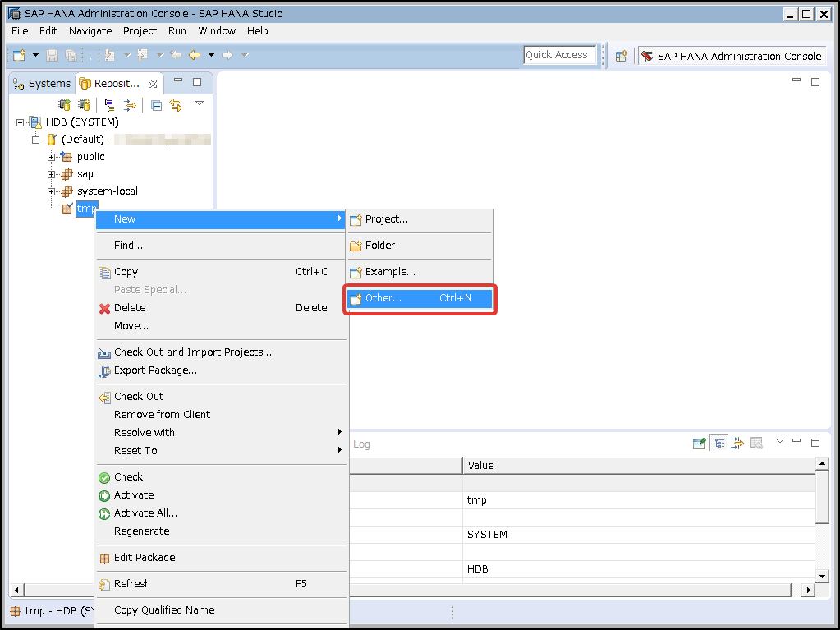Click the Next Annotation toolbar icon
The width and height of the screenshot is (840, 630).
110,55
